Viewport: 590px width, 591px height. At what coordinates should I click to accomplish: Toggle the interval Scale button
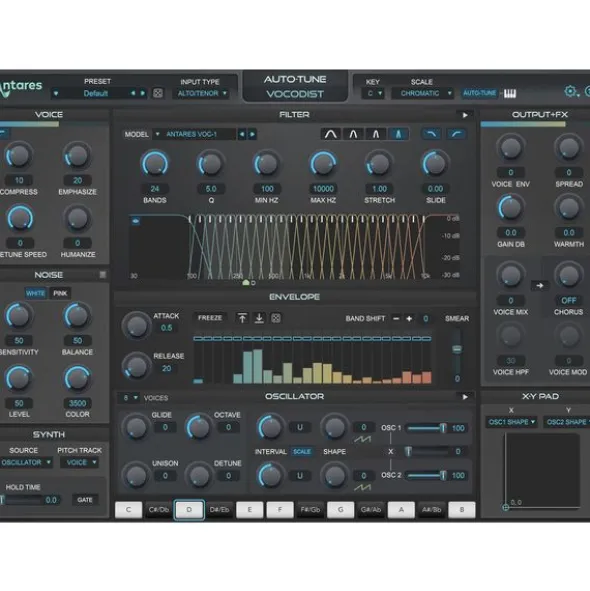click(x=302, y=452)
